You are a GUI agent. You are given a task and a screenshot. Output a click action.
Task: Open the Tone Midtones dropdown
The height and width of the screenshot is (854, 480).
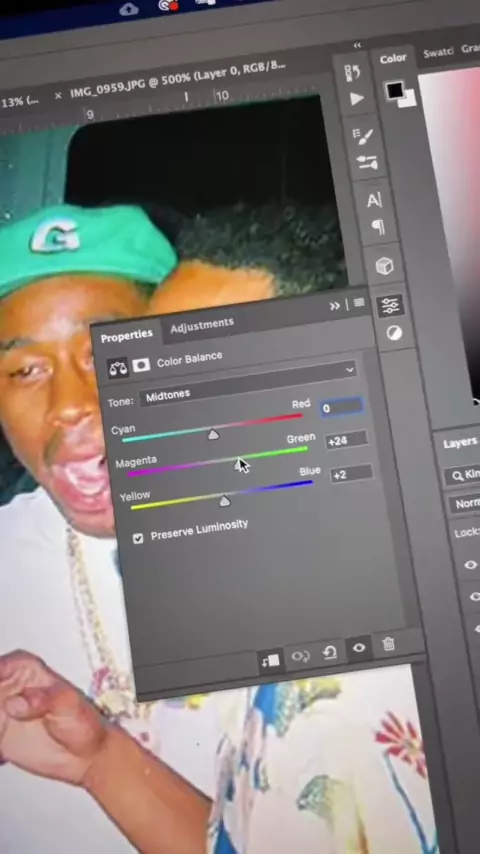248,383
